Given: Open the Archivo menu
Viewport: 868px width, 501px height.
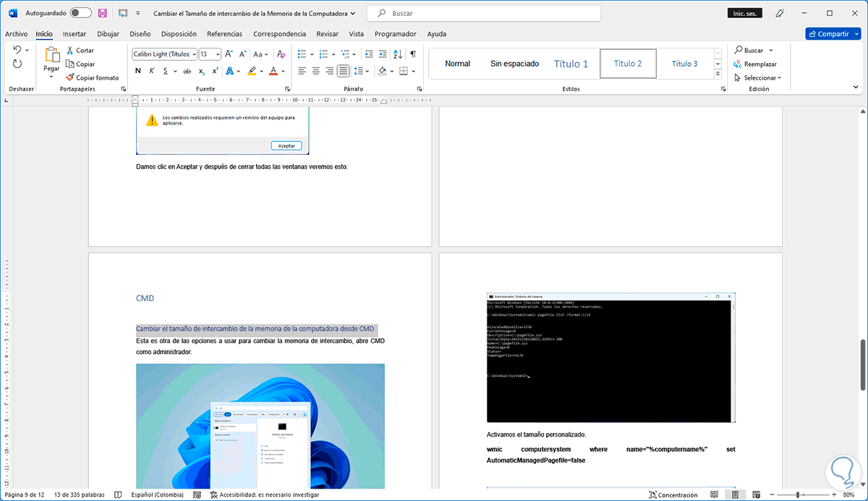Looking at the screenshot, I should [16, 34].
